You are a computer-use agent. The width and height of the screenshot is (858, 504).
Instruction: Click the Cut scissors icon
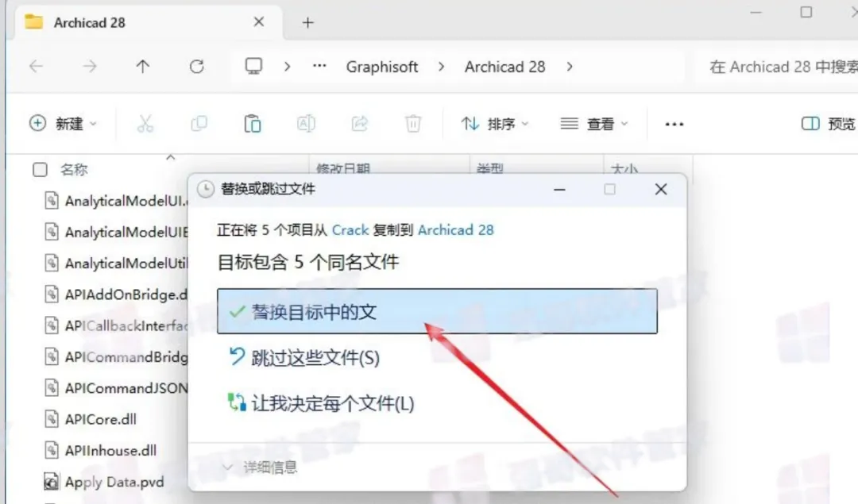pyautogui.click(x=145, y=124)
